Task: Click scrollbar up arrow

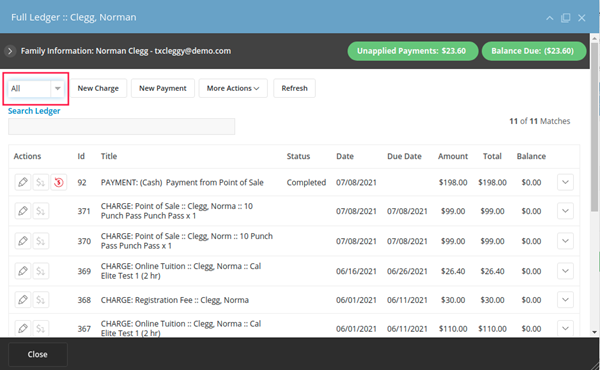Action: 594,38
